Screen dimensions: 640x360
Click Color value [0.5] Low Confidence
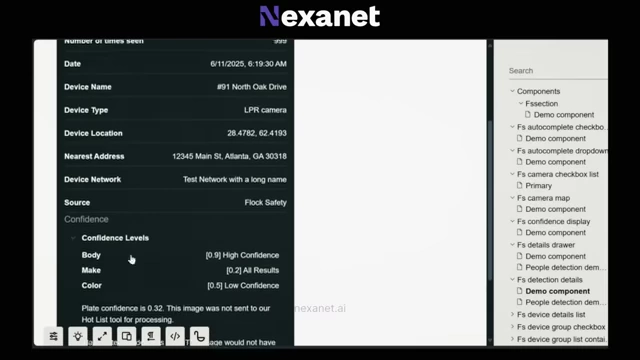243,286
